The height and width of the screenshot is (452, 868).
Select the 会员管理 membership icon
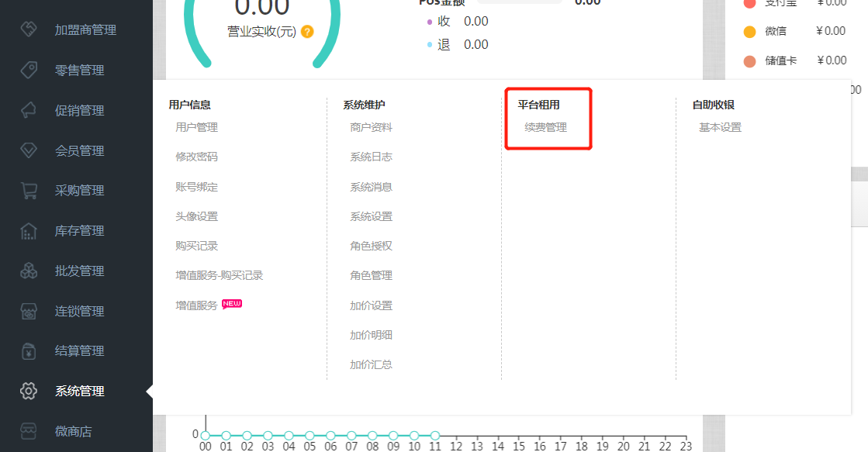point(29,150)
